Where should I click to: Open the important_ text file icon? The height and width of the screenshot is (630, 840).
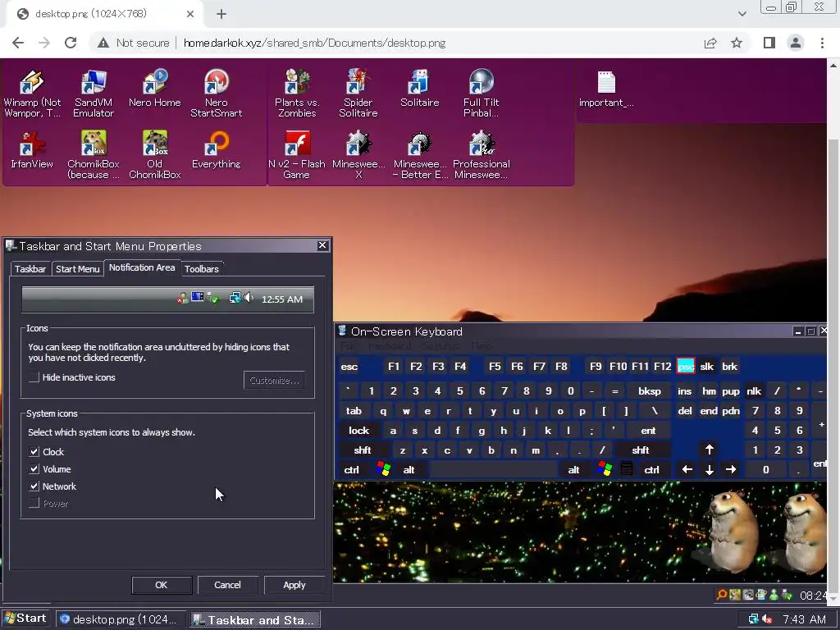(x=606, y=89)
